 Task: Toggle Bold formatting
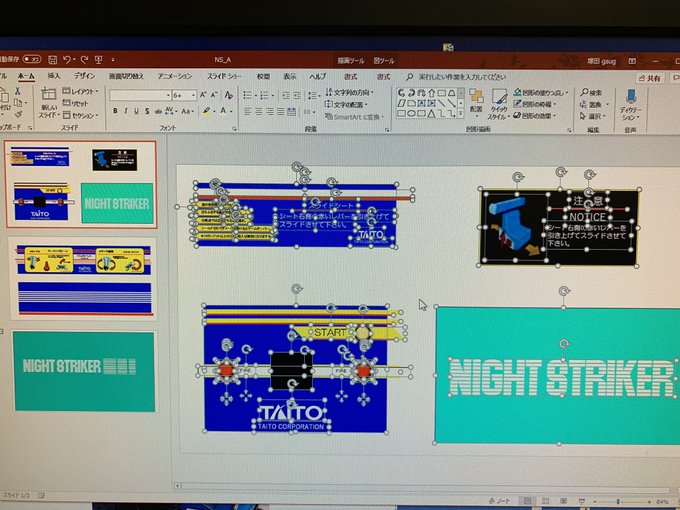(115, 111)
